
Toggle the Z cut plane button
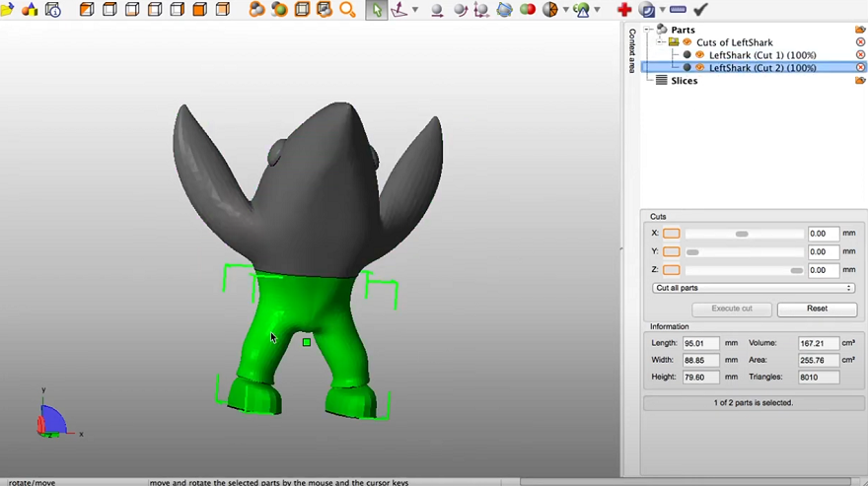pos(672,270)
